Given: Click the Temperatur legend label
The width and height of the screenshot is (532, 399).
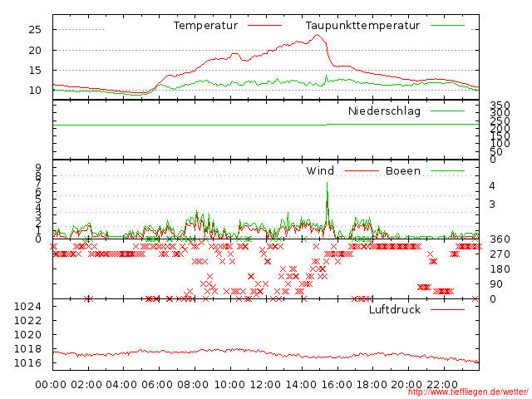Looking at the screenshot, I should pyautogui.click(x=205, y=26).
